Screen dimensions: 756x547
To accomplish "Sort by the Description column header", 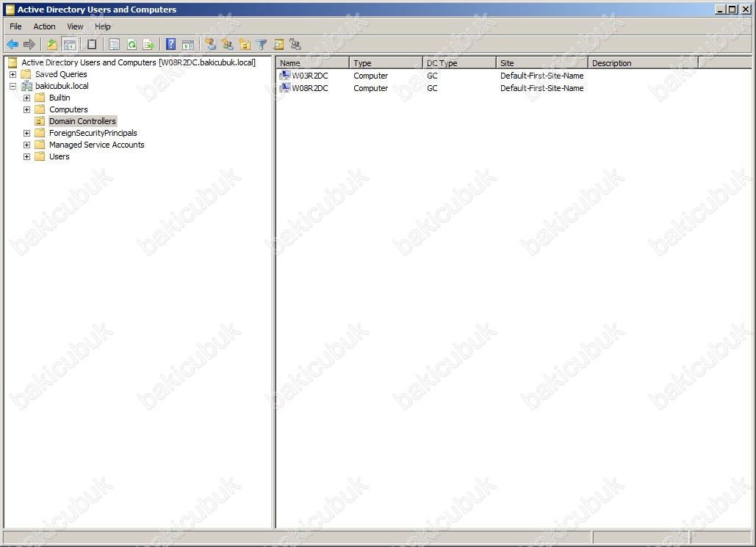I will 643,63.
